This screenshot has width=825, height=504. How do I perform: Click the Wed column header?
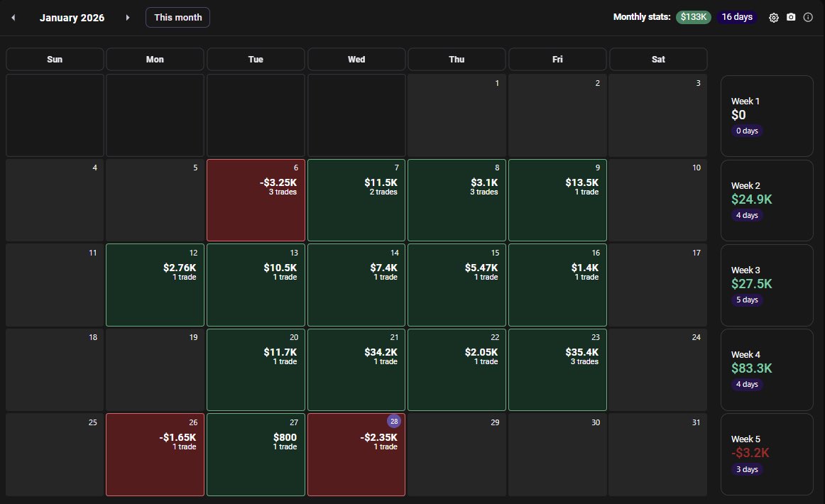coord(356,60)
